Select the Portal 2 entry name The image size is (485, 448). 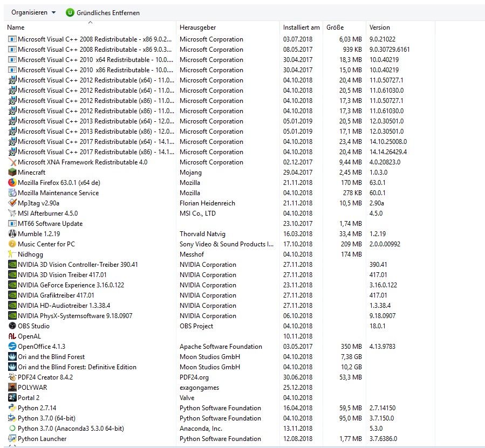29,397
